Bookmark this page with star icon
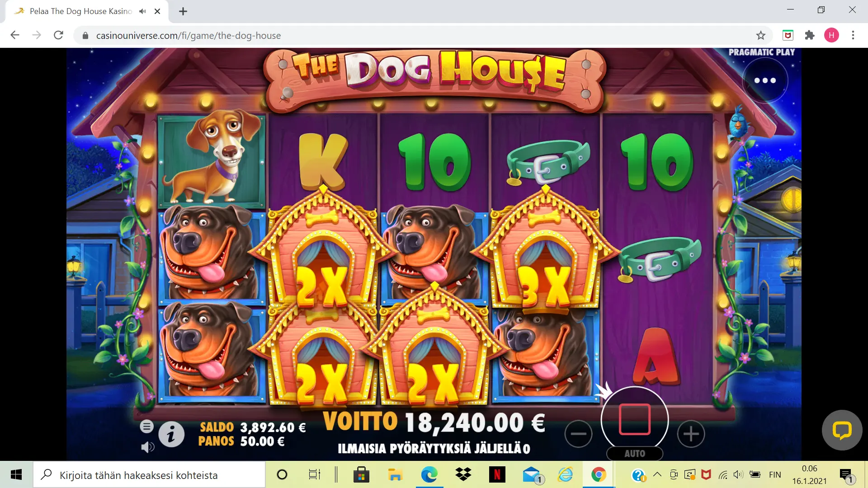The image size is (868, 488). point(761,35)
